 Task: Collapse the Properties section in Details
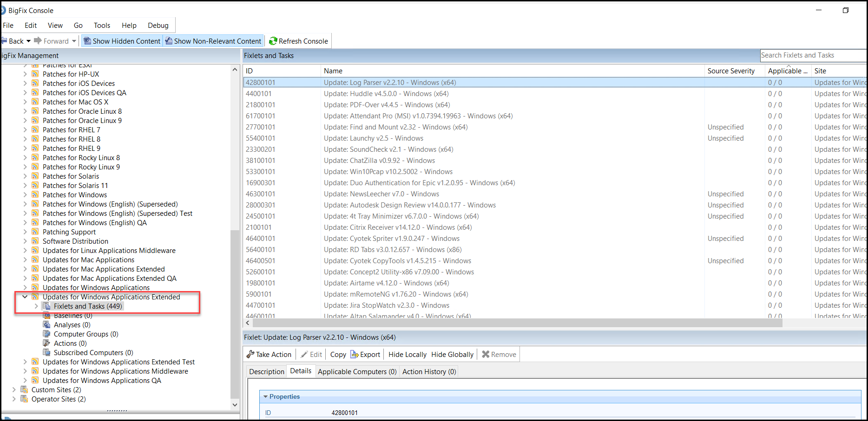266,396
